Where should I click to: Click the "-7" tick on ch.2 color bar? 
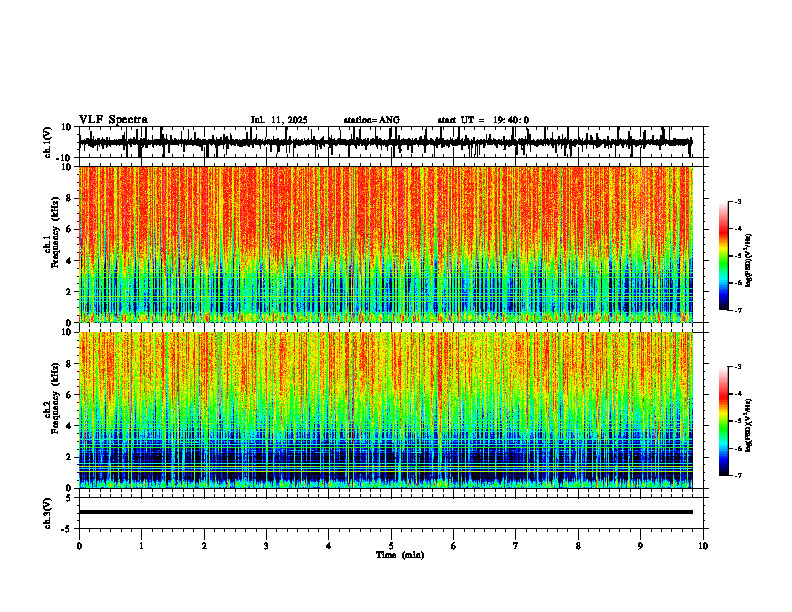coord(737,475)
